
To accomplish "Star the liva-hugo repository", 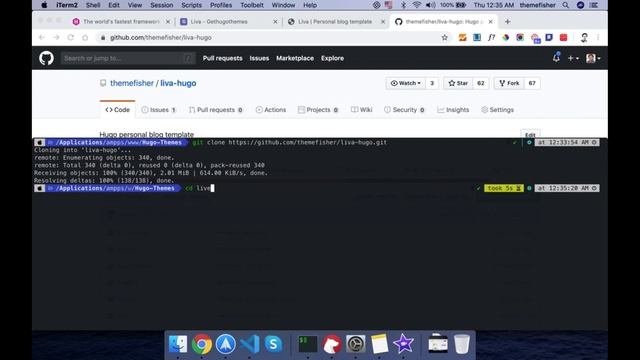I will click(x=458, y=83).
